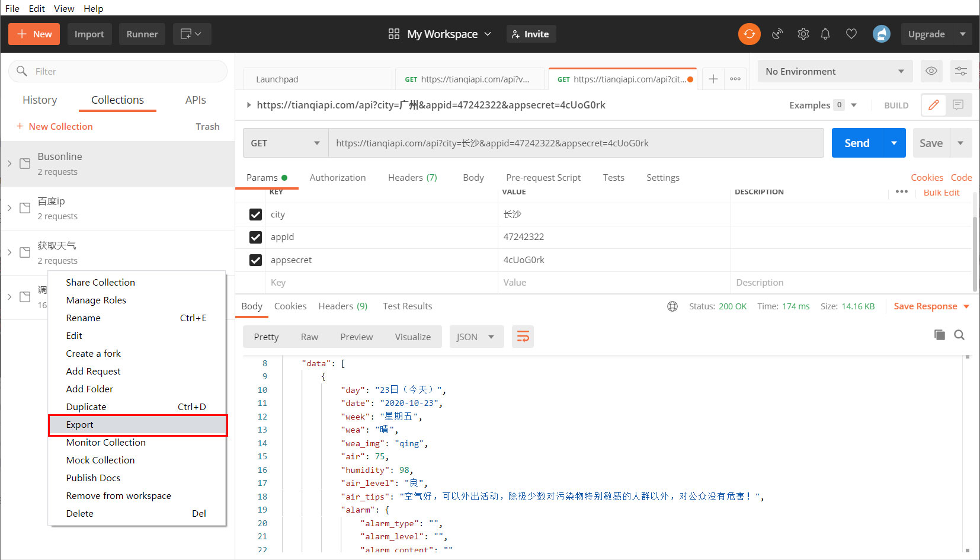Click the Runner button
Screen dimensions: 980x560
[x=142, y=34]
